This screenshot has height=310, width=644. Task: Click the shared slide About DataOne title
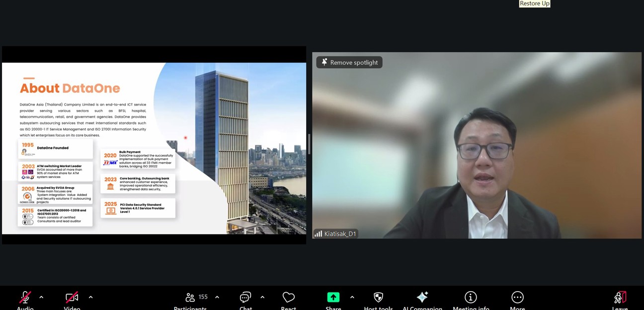70,89
